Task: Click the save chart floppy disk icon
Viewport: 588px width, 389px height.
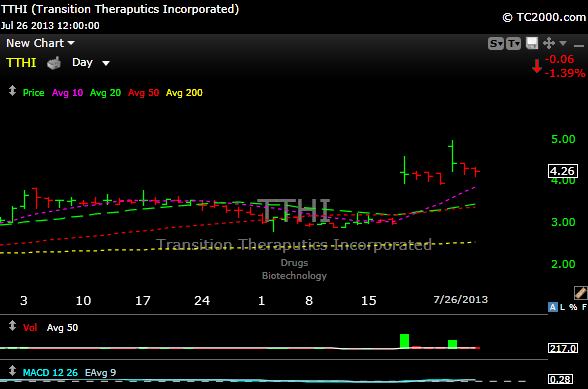Action: click(532, 44)
